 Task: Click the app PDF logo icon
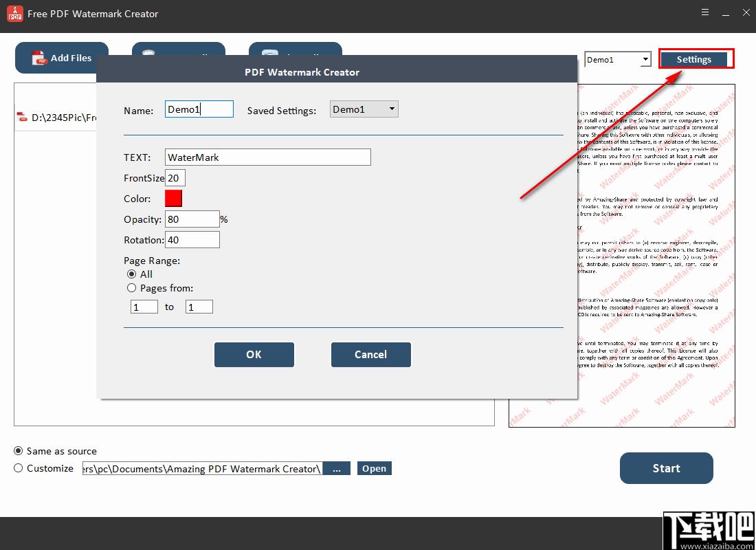coord(14,14)
